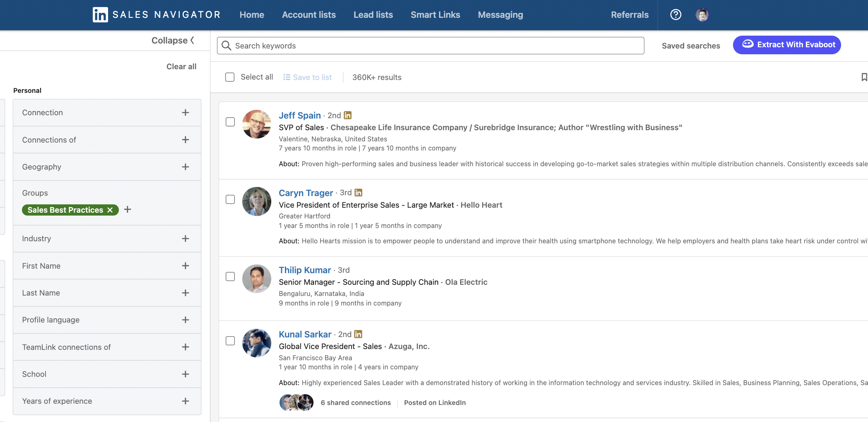The width and height of the screenshot is (868, 422).
Task: Select the checkbox for Kunal Sarkar
Action: click(x=230, y=341)
